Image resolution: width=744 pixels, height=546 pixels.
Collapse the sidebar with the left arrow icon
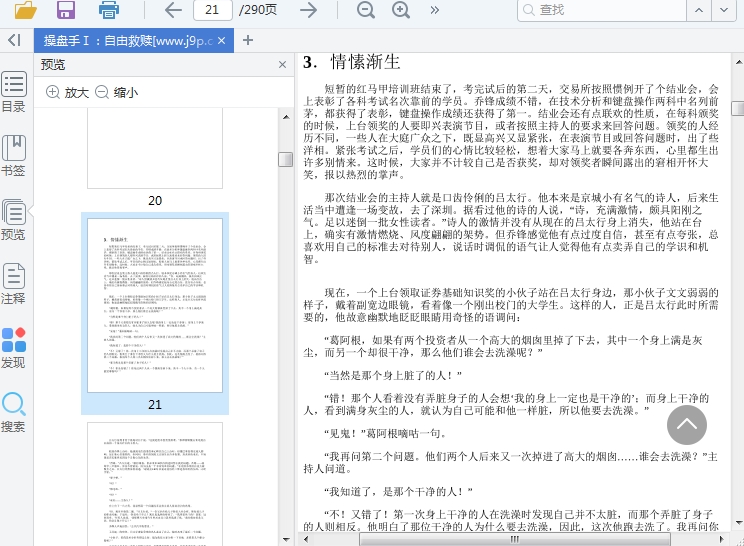pos(14,40)
